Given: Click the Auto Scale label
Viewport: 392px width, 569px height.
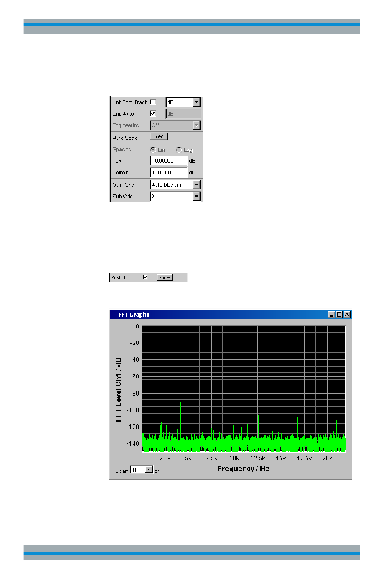Looking at the screenshot, I should [125, 138].
